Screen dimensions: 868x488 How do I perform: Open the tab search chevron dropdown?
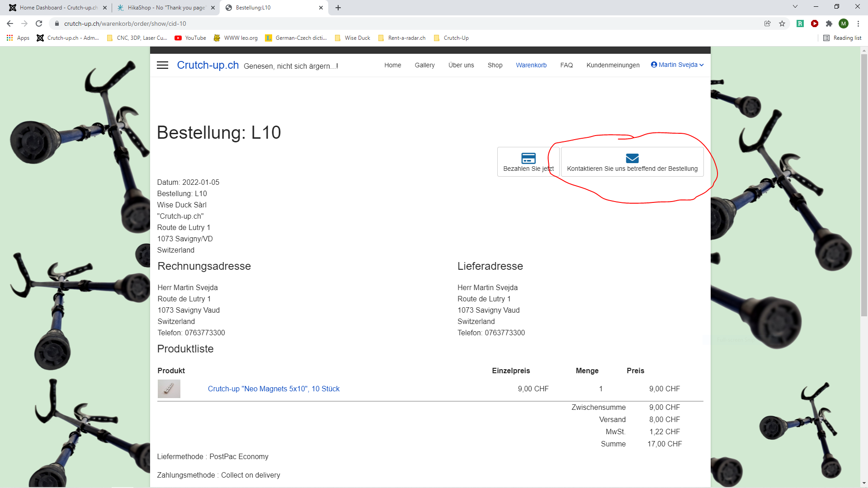pos(795,7)
